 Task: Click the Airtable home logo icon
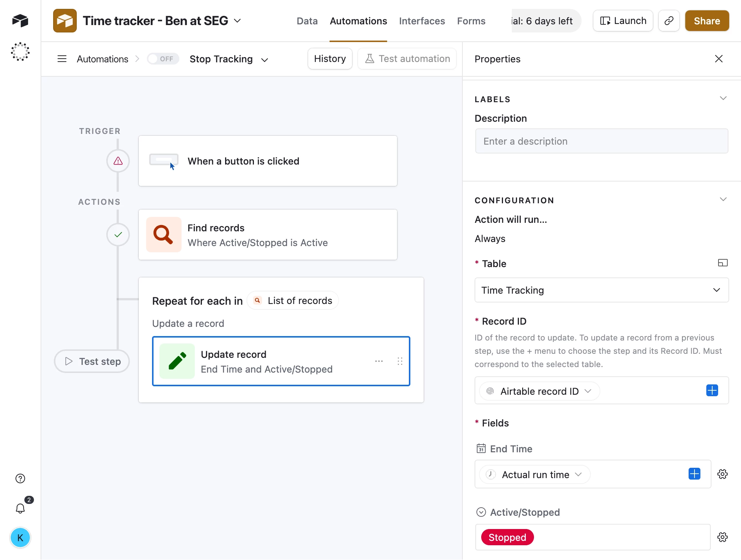tap(20, 21)
